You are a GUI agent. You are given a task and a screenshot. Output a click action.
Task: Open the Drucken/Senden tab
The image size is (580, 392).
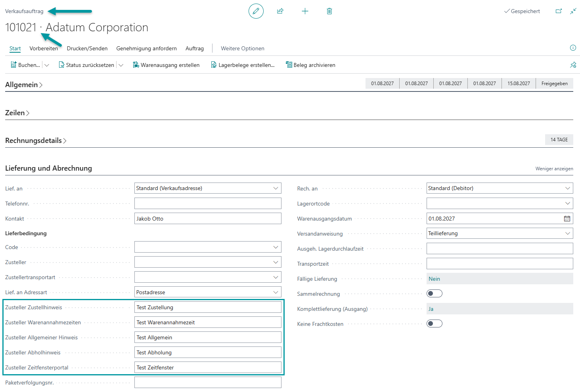[x=87, y=48]
